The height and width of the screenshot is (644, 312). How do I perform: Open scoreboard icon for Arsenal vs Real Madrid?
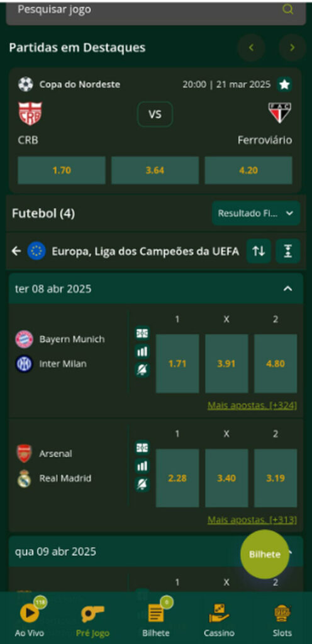click(142, 448)
